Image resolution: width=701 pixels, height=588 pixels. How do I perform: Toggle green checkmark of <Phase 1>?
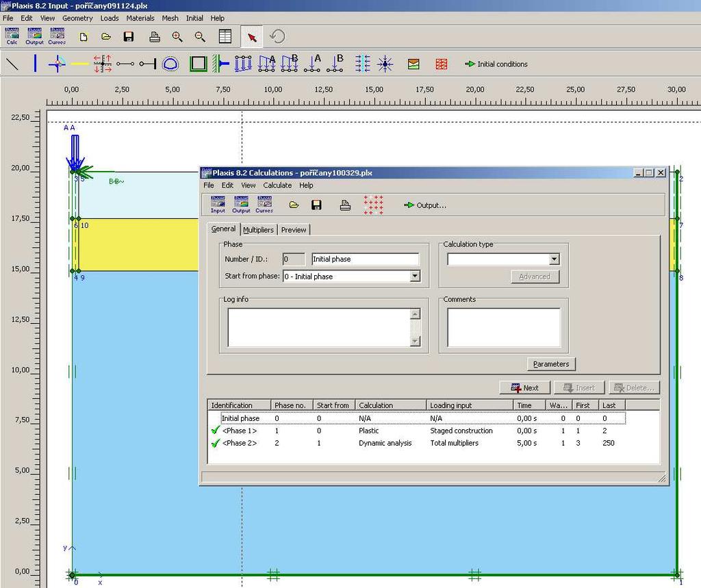(x=216, y=430)
